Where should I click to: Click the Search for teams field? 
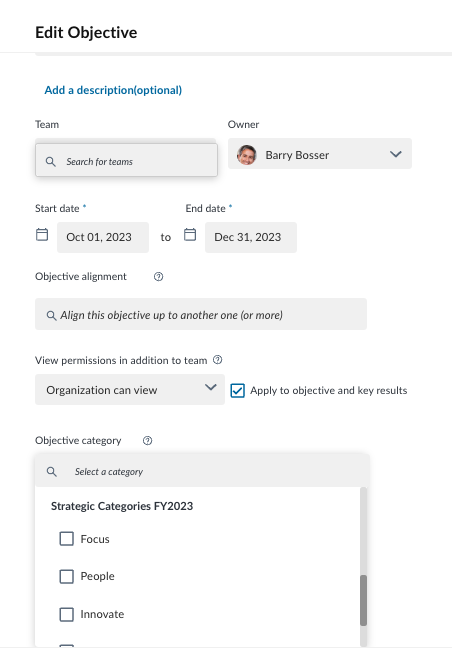[x=127, y=160]
